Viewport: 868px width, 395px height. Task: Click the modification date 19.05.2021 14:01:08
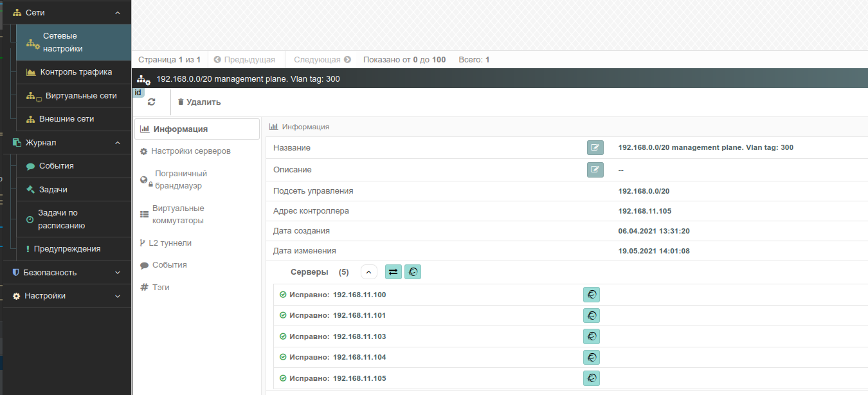point(654,251)
